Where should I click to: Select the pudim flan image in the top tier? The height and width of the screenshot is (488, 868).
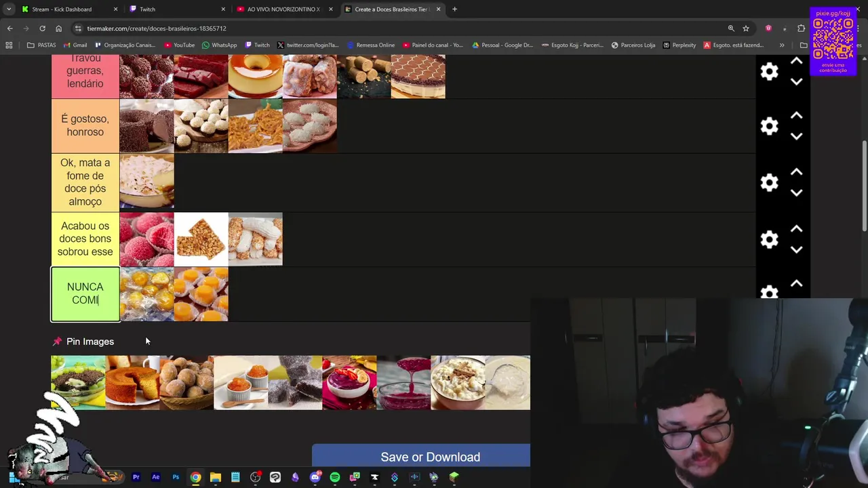(255, 77)
